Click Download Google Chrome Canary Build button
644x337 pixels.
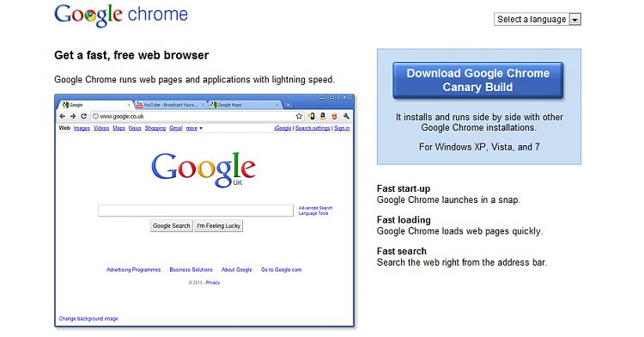click(x=477, y=80)
